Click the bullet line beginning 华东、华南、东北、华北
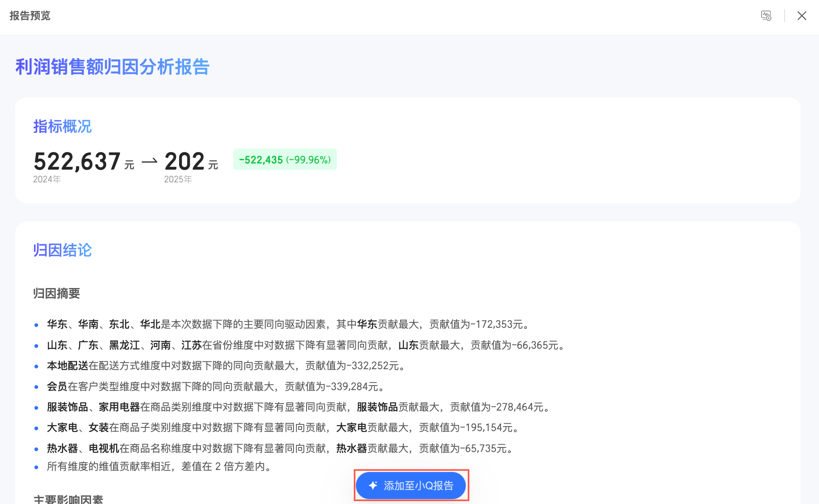The width and height of the screenshot is (819, 504). coord(287,325)
